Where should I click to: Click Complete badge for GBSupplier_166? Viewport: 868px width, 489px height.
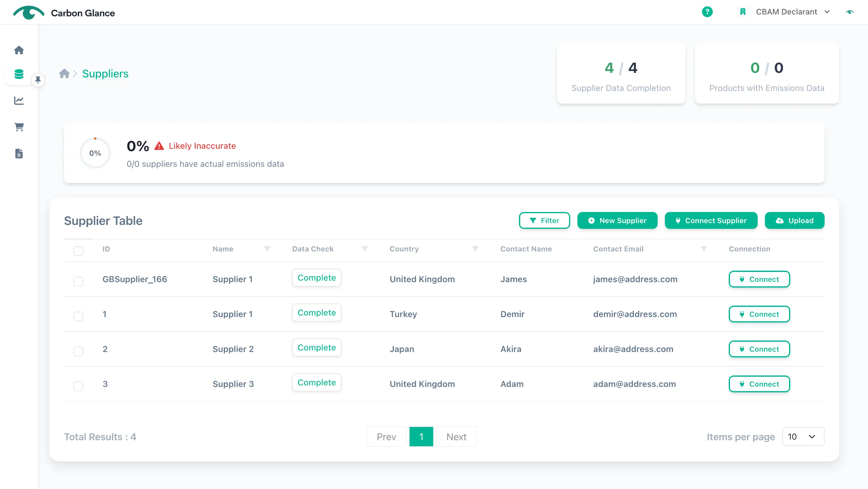tap(316, 278)
